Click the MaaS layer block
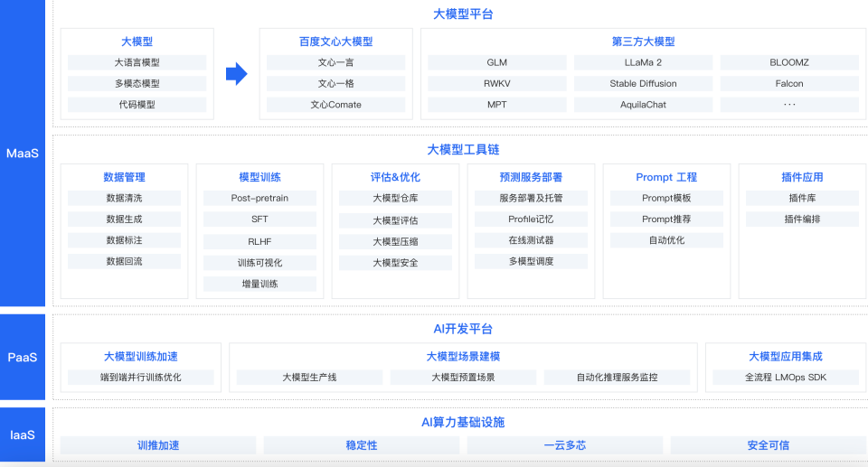 coord(22,153)
